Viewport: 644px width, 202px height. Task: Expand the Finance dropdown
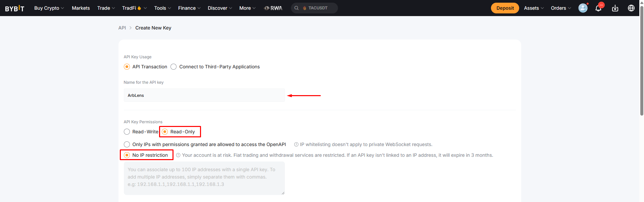point(189,8)
